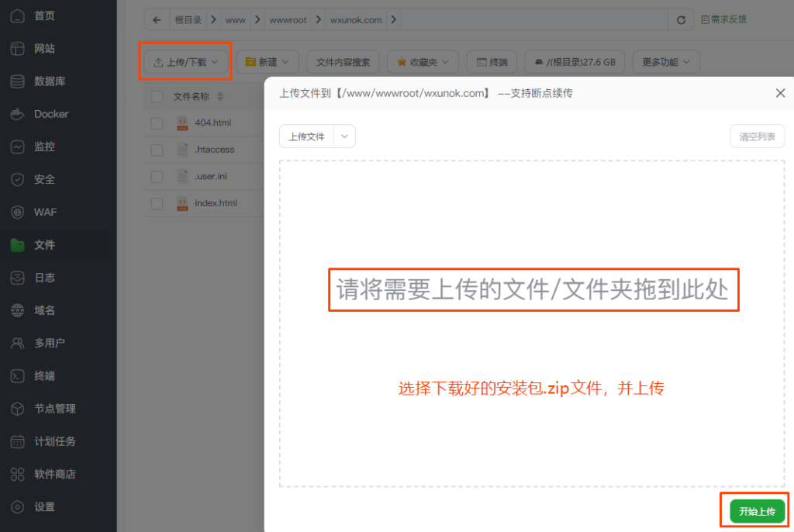Select the 首页 home icon in sidebar
The height and width of the screenshot is (532, 794).
tap(17, 16)
